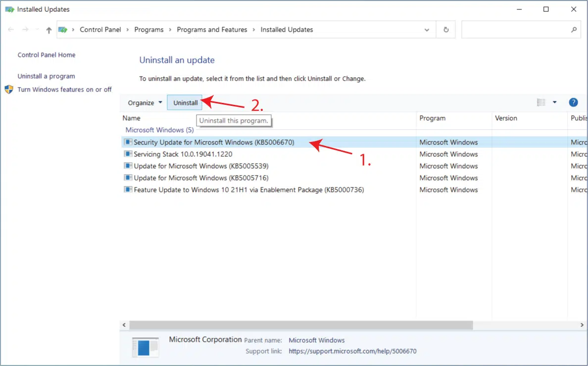The height and width of the screenshot is (366, 588).
Task: Collapse the Microsoft Windows (5) group
Action: (x=159, y=130)
